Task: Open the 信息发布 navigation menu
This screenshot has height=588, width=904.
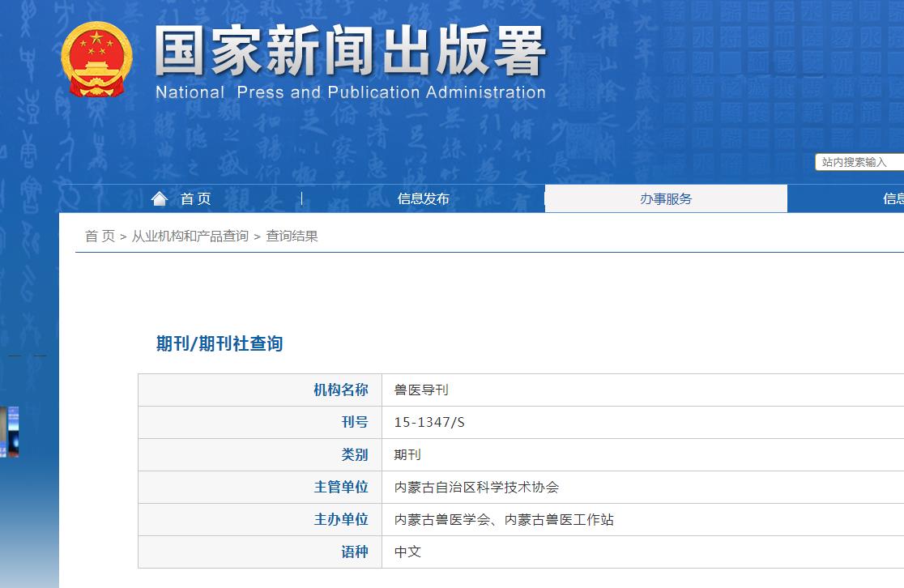Action: [x=422, y=198]
